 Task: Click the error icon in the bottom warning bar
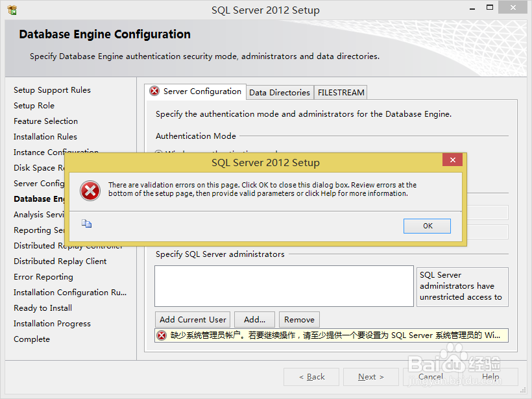pyautogui.click(x=162, y=335)
